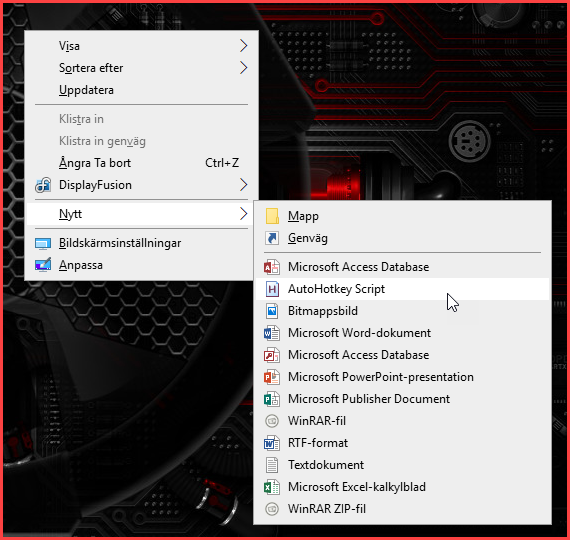Expand the Sortera efter submenu arrow
570x540 pixels.
coord(244,68)
